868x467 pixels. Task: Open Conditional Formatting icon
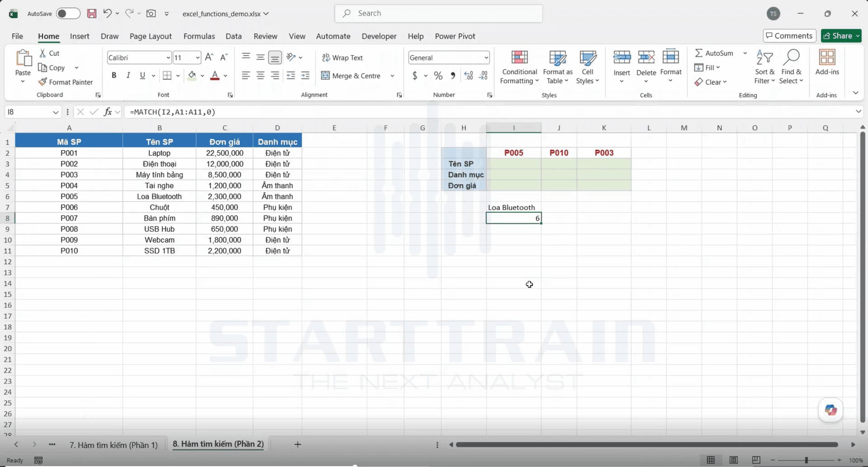click(x=519, y=57)
